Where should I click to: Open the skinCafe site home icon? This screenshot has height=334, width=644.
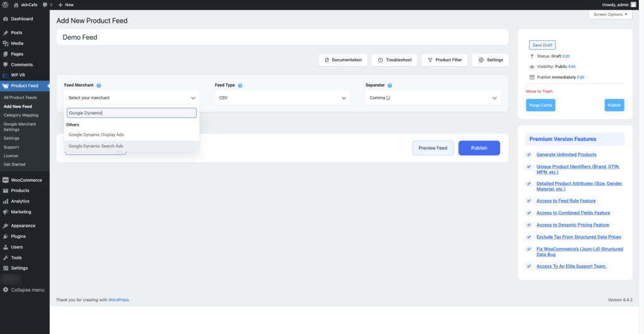point(16,5)
